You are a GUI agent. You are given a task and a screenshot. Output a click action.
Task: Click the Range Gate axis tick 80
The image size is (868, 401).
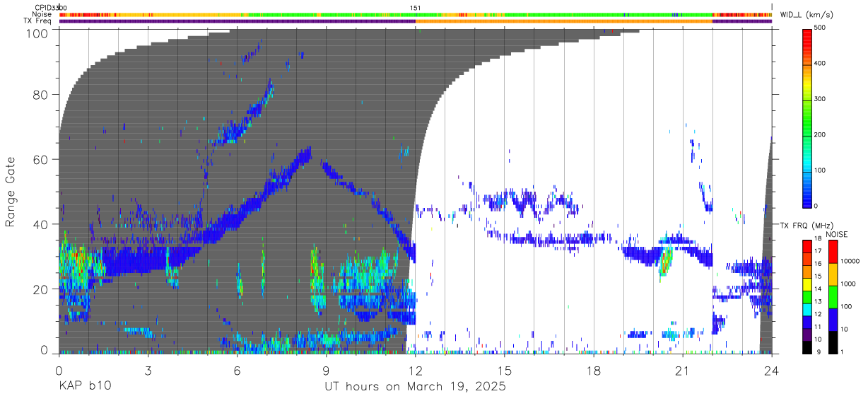tap(42, 94)
